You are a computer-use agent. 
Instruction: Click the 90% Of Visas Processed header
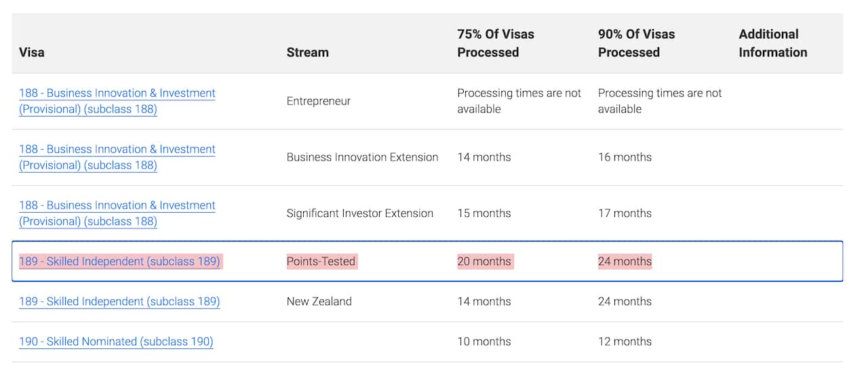coord(636,43)
